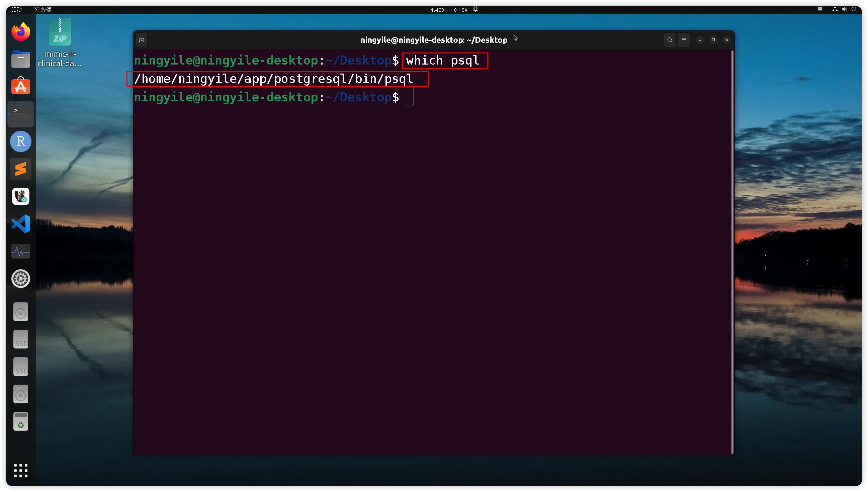
Task: Launch DBeaver from the dock
Action: pos(21,196)
